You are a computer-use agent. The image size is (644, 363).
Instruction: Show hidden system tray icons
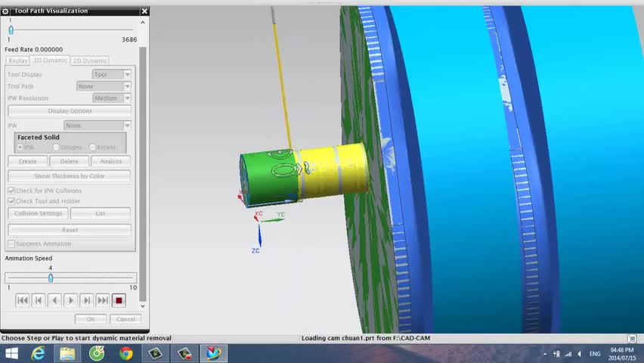545,354
